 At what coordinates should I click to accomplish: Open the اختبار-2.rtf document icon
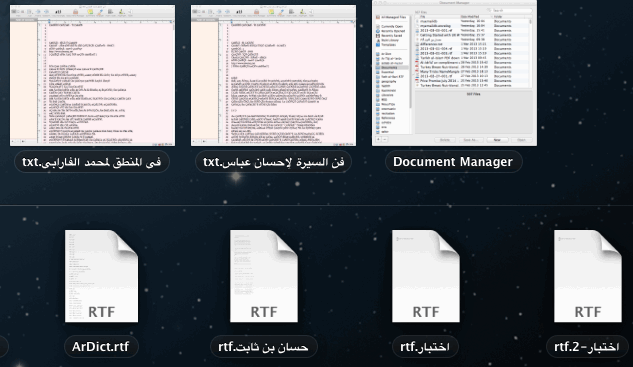pyautogui.click(x=588, y=276)
